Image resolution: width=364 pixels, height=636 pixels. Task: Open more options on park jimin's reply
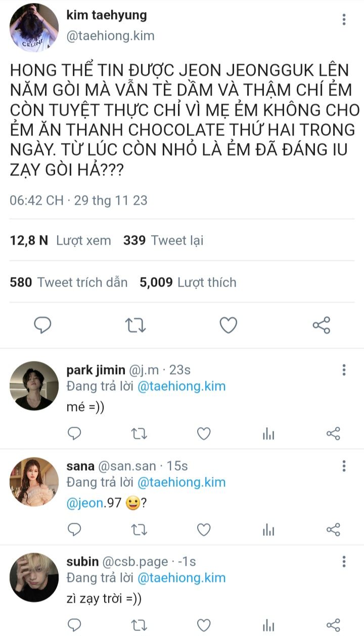pos(344,370)
